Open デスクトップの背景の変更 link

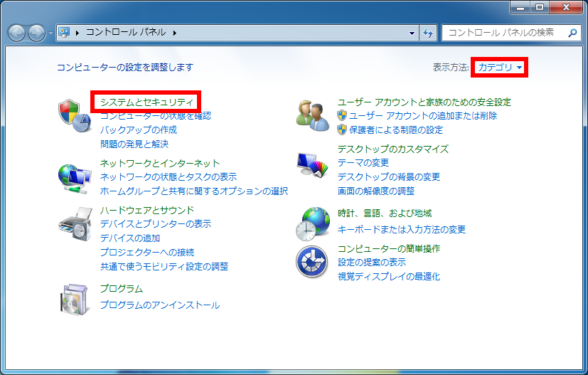point(389,176)
